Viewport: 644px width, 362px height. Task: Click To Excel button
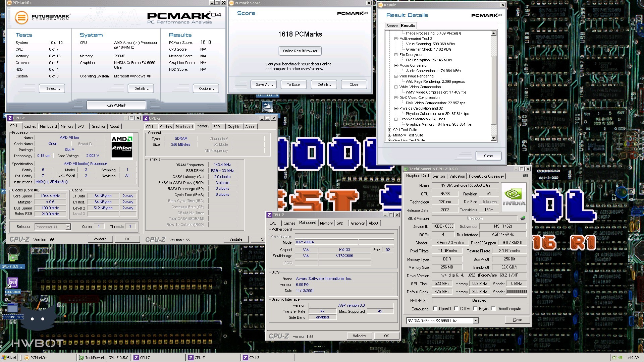[x=293, y=84]
